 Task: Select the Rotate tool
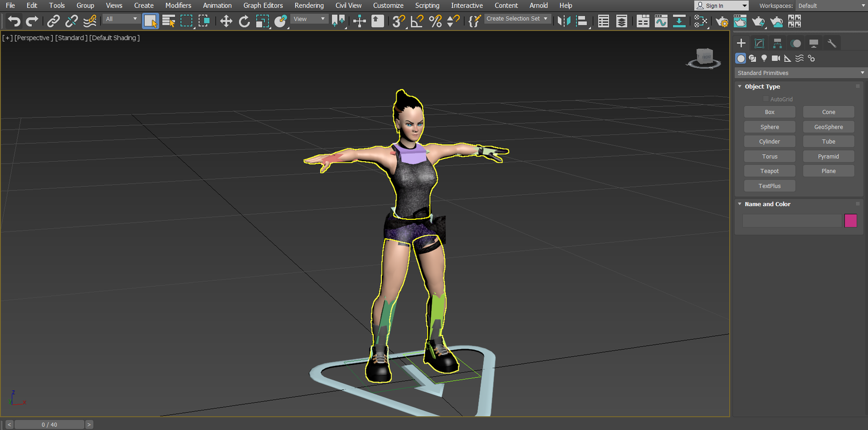(244, 21)
